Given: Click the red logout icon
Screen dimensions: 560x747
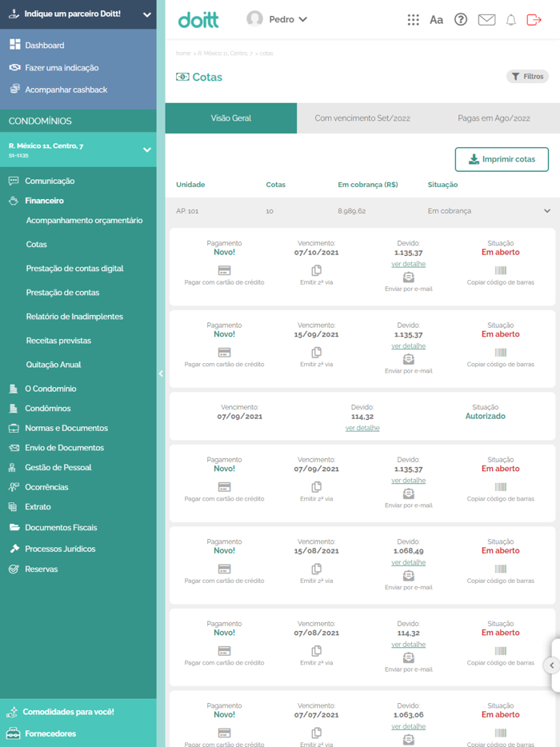Looking at the screenshot, I should [534, 19].
